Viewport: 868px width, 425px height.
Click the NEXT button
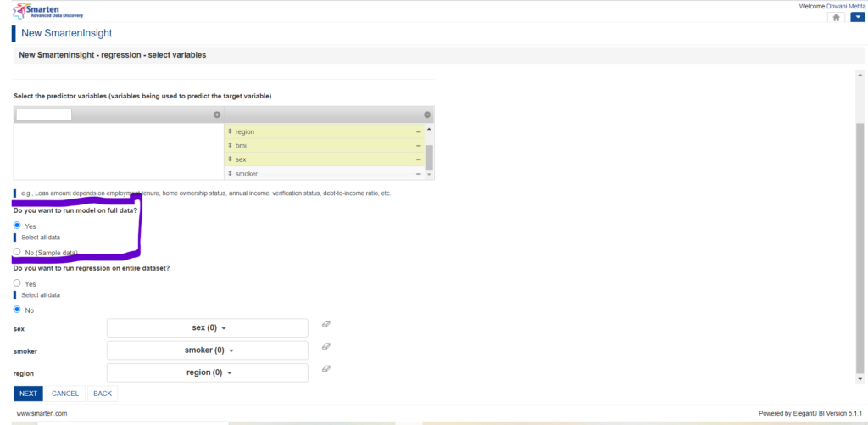28,394
